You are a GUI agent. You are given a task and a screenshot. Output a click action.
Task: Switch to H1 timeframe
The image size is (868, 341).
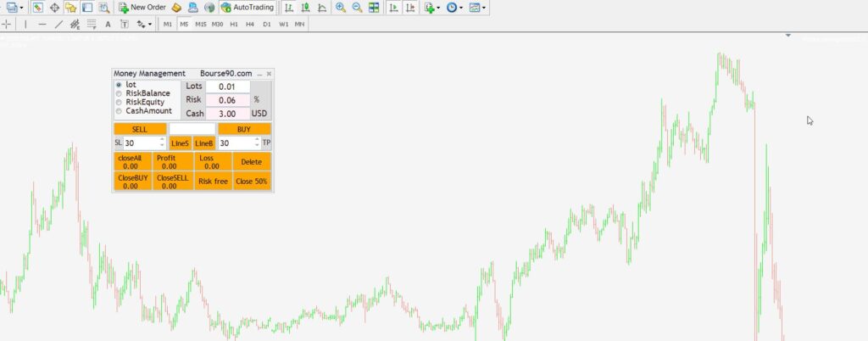[234, 25]
